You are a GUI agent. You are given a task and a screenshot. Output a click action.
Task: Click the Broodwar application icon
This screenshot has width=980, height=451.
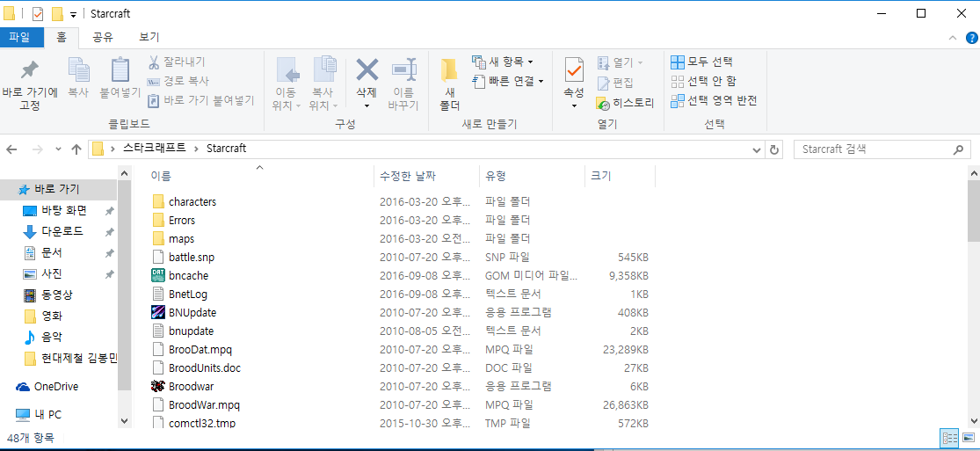coord(158,386)
